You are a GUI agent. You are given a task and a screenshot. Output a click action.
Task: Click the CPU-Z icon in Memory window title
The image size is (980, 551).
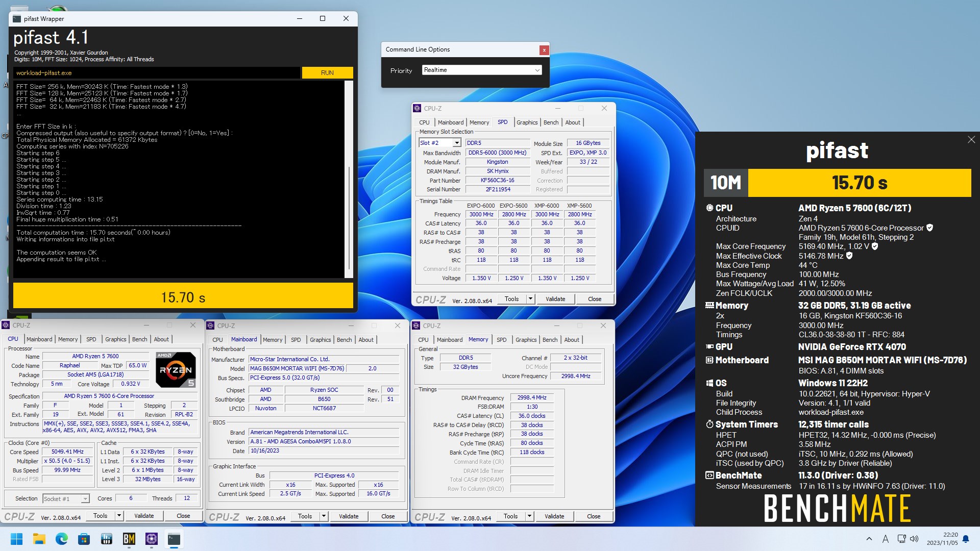point(416,325)
